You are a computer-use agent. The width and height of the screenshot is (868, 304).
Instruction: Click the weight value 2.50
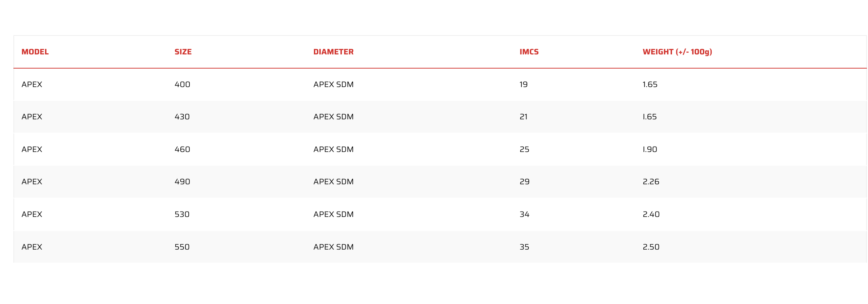[x=651, y=247]
